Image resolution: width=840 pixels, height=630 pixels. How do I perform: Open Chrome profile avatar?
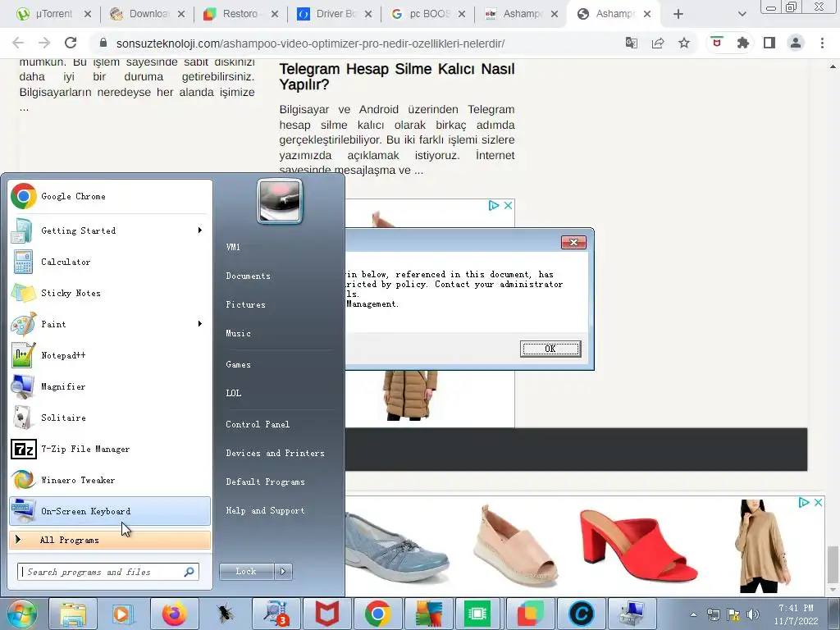pos(796,43)
